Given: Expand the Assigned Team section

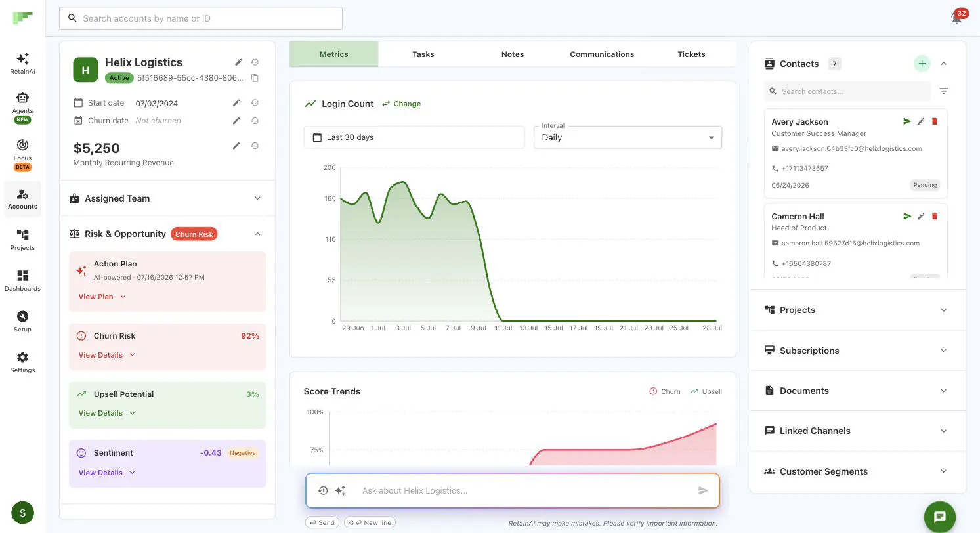Looking at the screenshot, I should click(167, 198).
